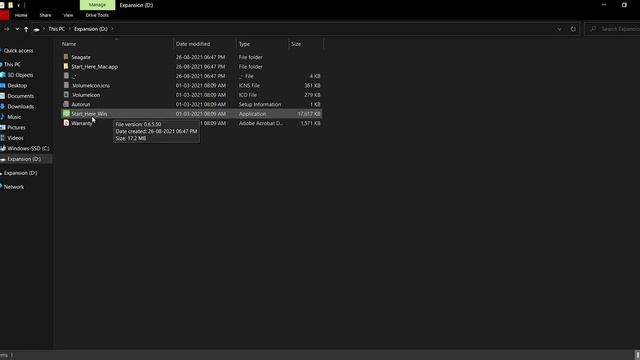
Task: Expand chevron after Expansion (D:) breadcrumb
Action: click(x=112, y=29)
